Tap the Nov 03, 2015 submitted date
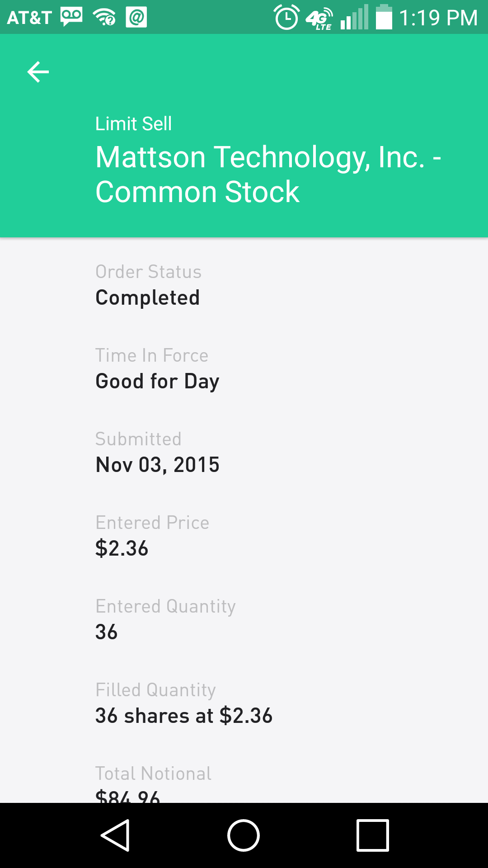 pos(157,465)
